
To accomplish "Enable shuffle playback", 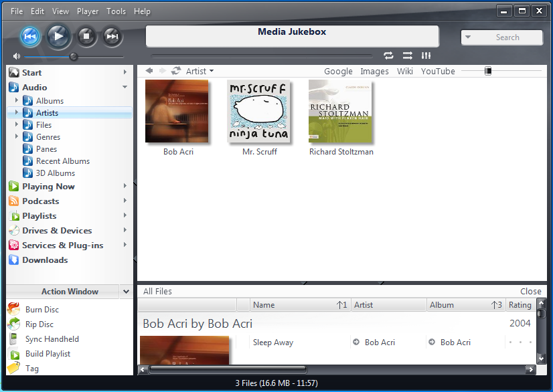I will click(x=408, y=56).
